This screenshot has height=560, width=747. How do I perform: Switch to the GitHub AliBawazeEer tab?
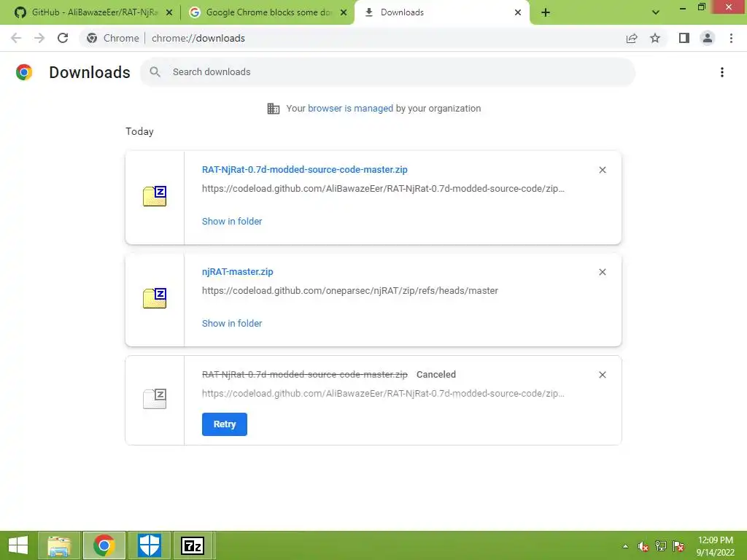click(x=93, y=12)
